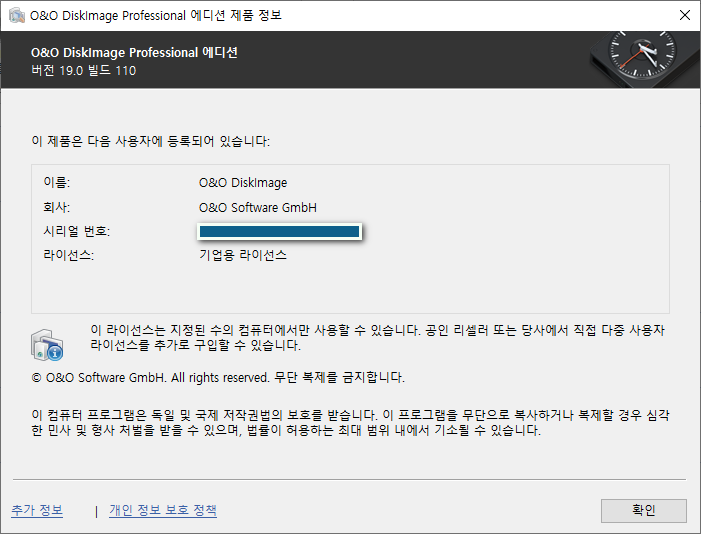Close the product info dialog

point(684,15)
